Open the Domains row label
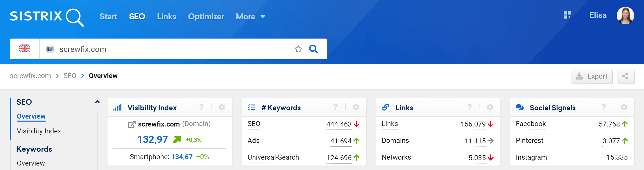The height and width of the screenshot is (170, 644). tap(395, 141)
